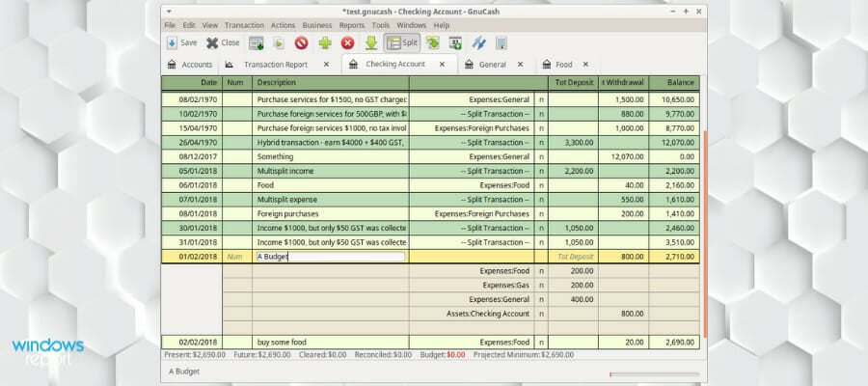Open the View menu
The height and width of the screenshot is (386, 868).
tap(210, 25)
